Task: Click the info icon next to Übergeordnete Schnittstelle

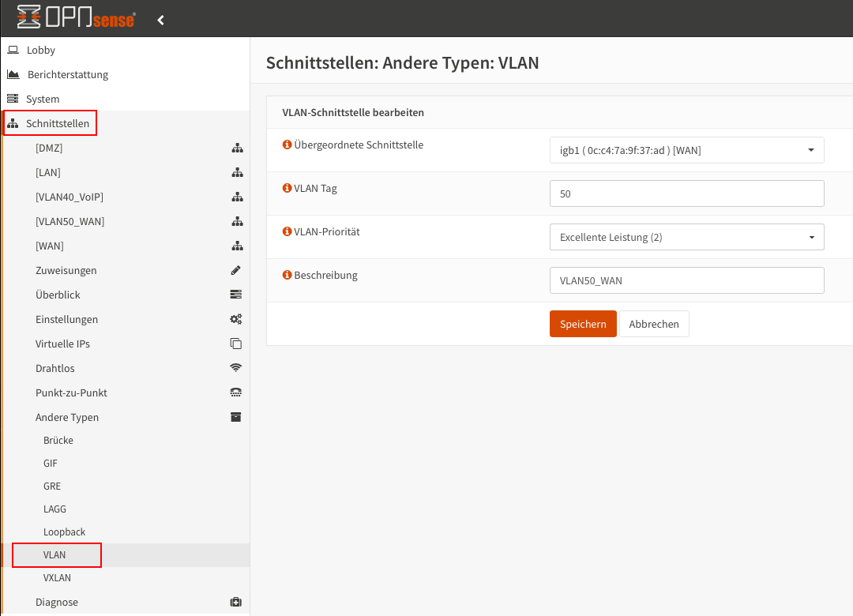Action: (287, 145)
